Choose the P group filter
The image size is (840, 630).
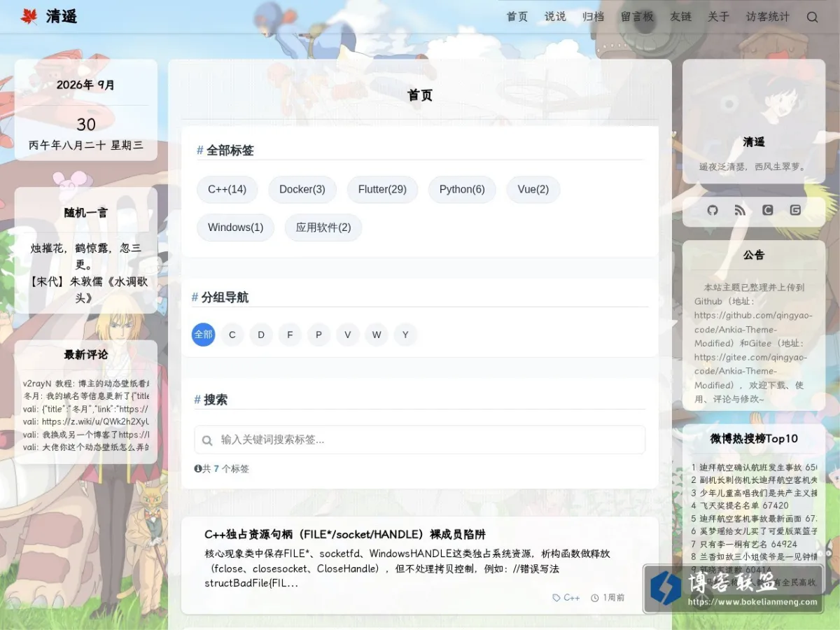click(318, 335)
